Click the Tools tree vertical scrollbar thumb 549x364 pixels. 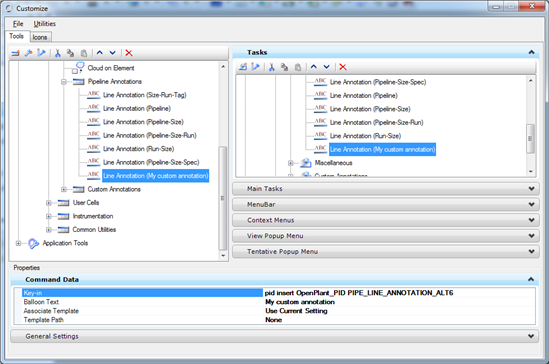coord(223,198)
